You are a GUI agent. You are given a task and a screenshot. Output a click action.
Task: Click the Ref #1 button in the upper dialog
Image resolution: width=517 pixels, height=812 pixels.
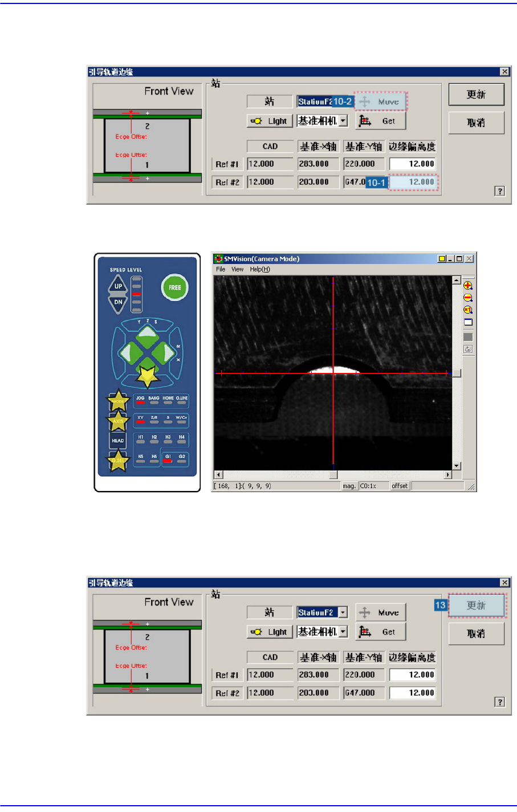227,164
